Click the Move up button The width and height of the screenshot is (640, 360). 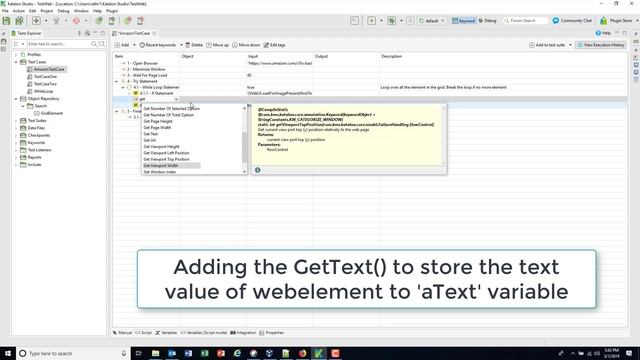pyautogui.click(x=217, y=45)
